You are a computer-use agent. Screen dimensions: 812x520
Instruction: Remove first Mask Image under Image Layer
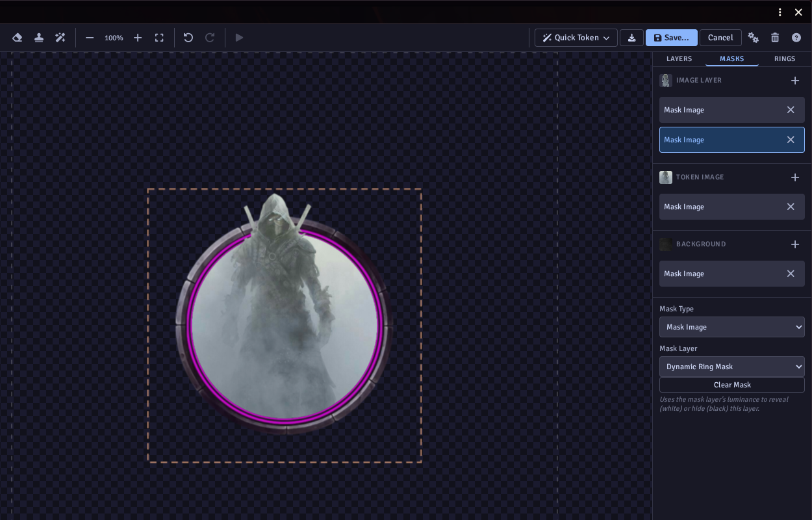point(791,110)
